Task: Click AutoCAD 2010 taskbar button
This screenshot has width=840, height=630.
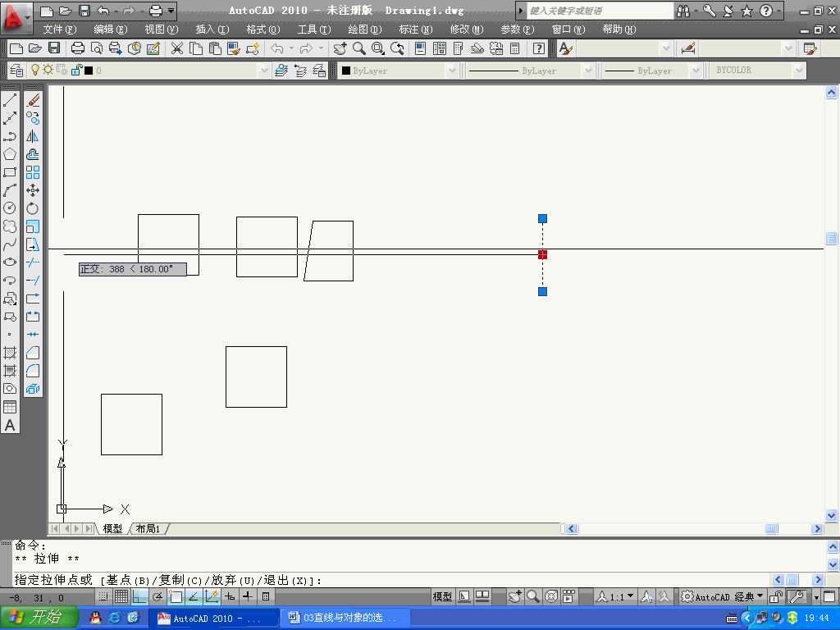Action: 213,619
